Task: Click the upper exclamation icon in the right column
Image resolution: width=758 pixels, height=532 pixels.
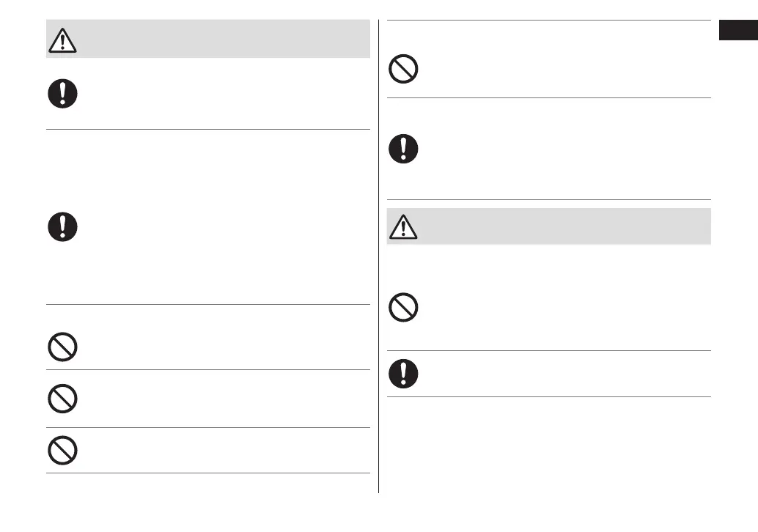Action: click(x=404, y=149)
